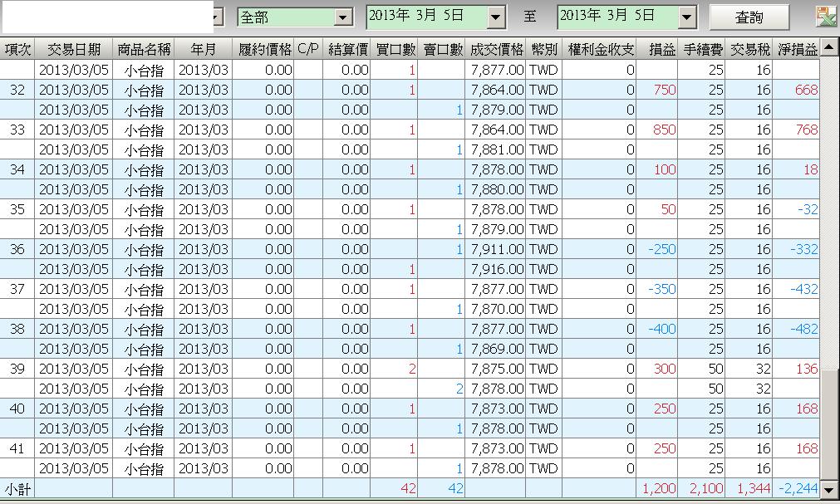Click trade price 7,916.00
Image resolution: width=840 pixels, height=504 pixels.
(x=497, y=269)
